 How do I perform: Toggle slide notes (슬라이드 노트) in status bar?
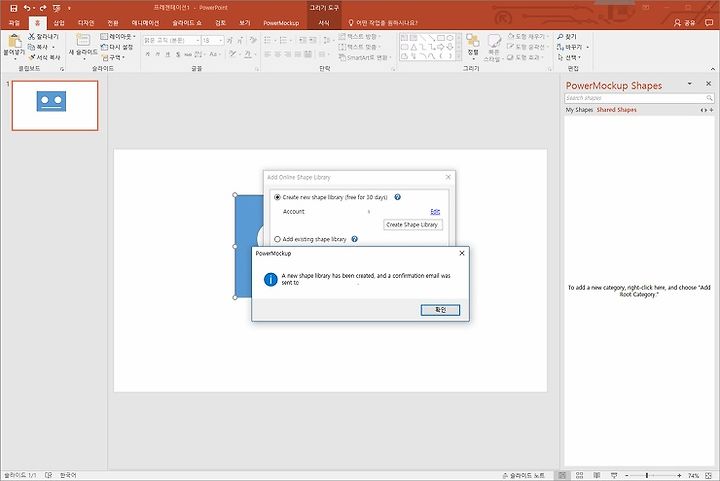[x=523, y=475]
